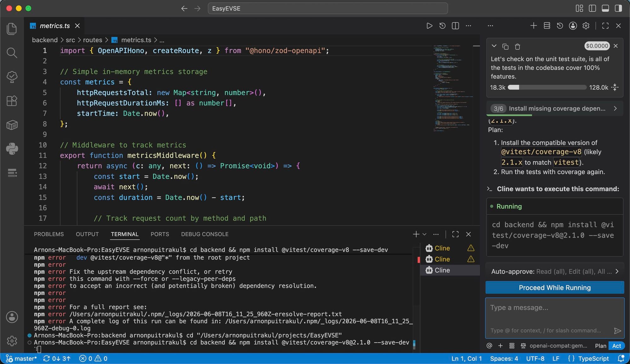
Task: Switch to the PORTS tab
Action: tap(160, 234)
